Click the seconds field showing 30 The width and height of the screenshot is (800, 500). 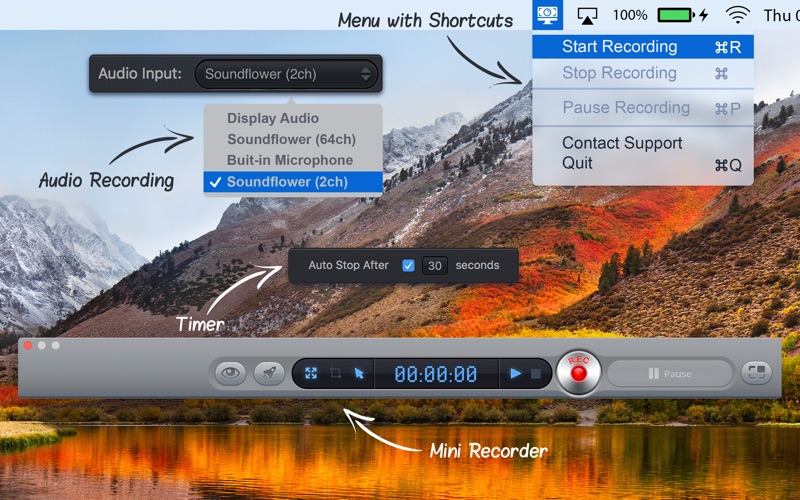click(435, 265)
